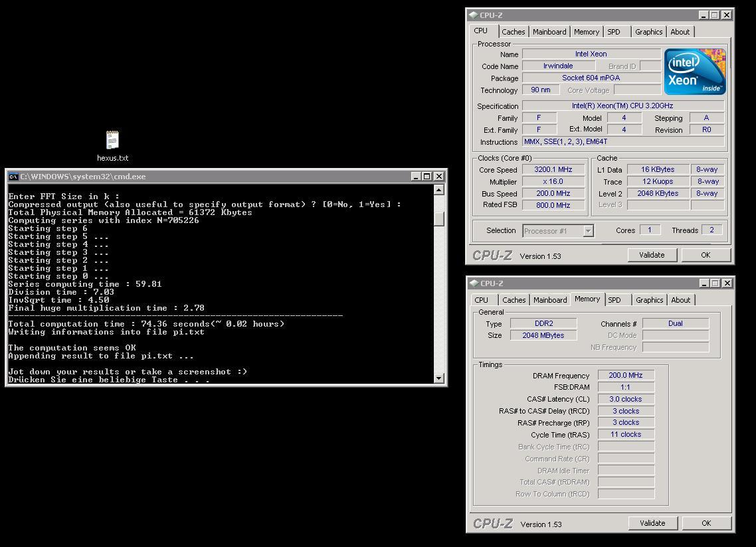The height and width of the screenshot is (547, 756).
Task: Minimize the upper CPU-Z window
Action: click(704, 15)
